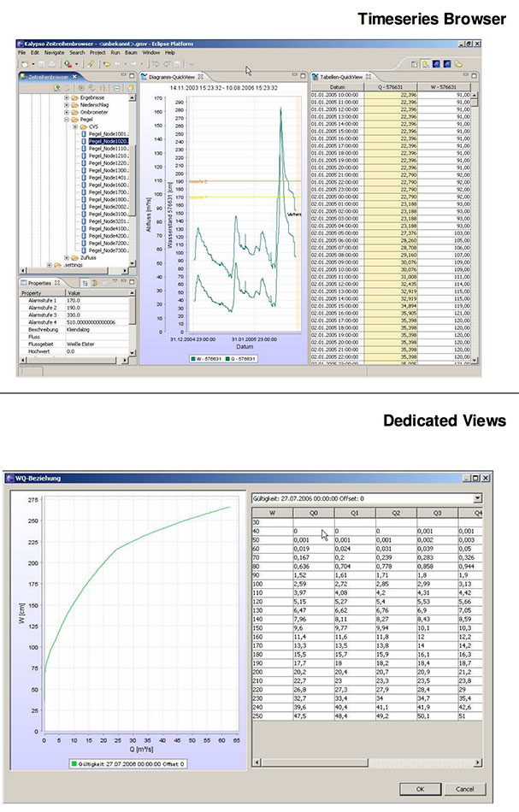The image size is (519, 812).
Task: Expand the Ergebnisse folder node
Action: click(67, 98)
